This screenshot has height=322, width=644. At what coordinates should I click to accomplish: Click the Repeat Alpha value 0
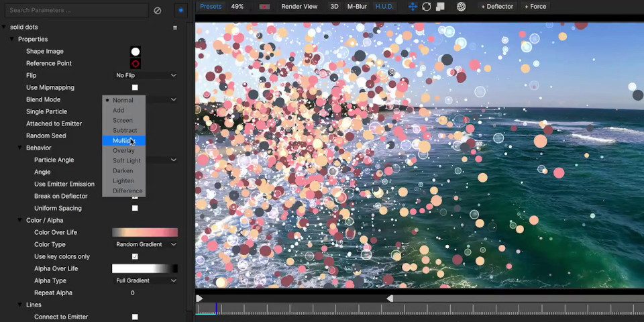(x=132, y=293)
